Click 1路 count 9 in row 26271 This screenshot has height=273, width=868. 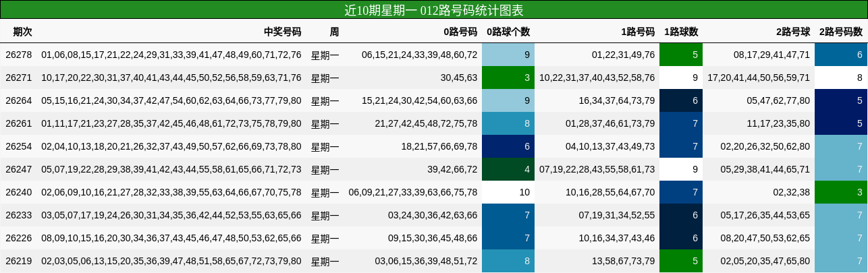[681, 78]
